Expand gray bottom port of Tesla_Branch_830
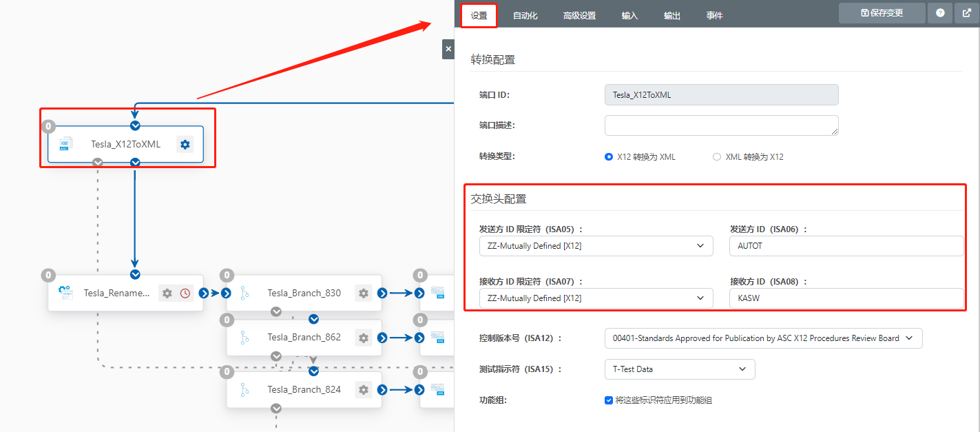Viewport: 980px width, 432px height. [276, 311]
